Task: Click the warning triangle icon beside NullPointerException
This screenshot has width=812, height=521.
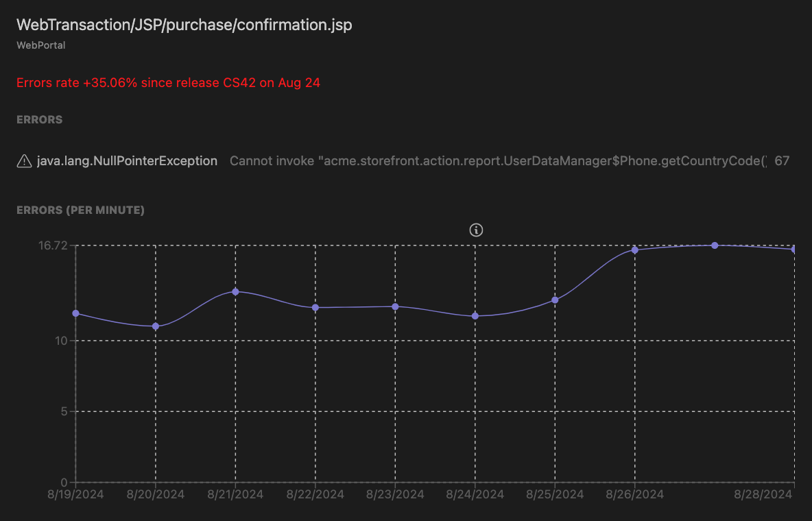Action: pos(24,161)
